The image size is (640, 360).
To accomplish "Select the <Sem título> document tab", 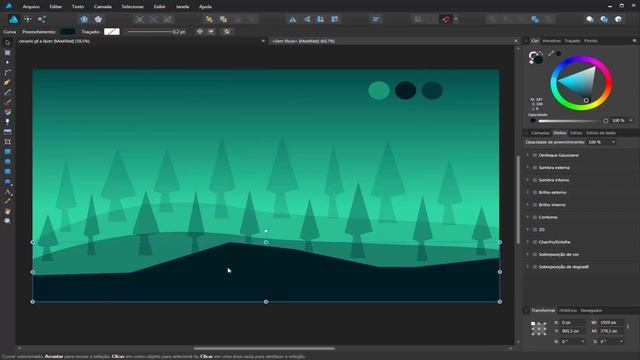I will (303, 41).
